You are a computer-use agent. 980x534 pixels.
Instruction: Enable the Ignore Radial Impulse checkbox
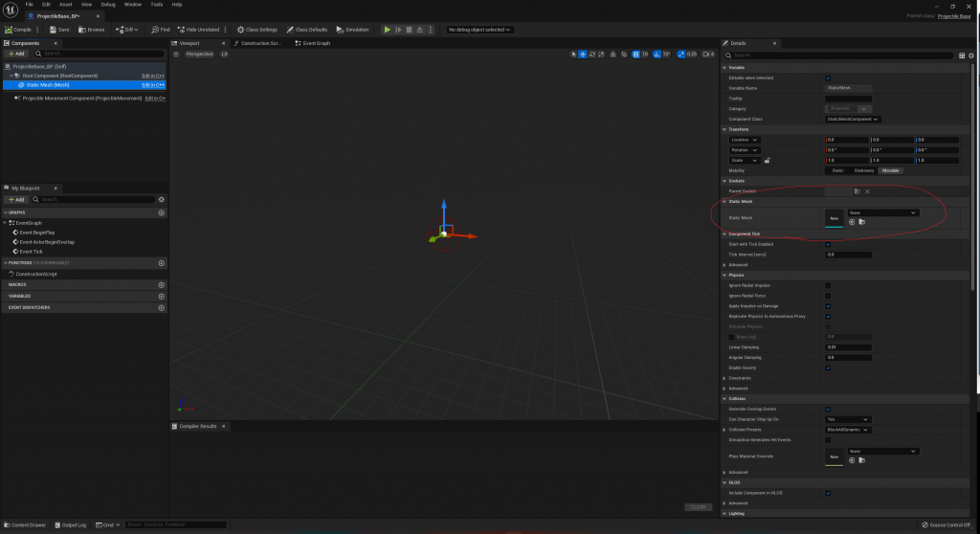click(x=828, y=285)
